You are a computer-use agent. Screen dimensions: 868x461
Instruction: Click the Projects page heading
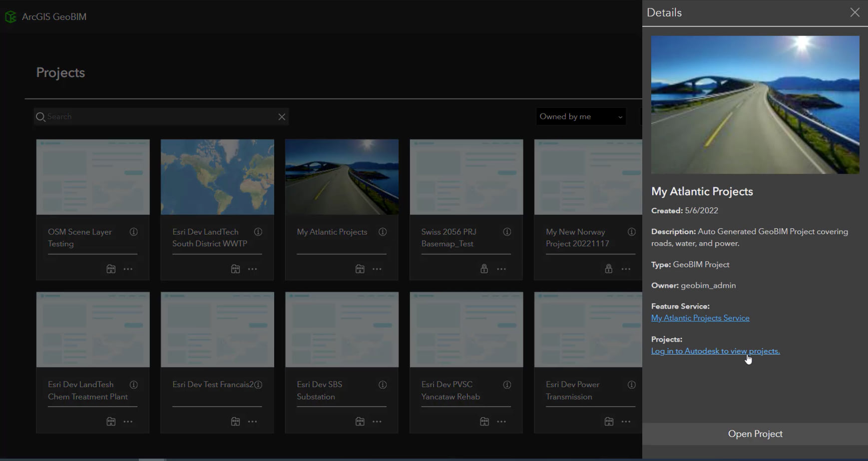coord(60,73)
